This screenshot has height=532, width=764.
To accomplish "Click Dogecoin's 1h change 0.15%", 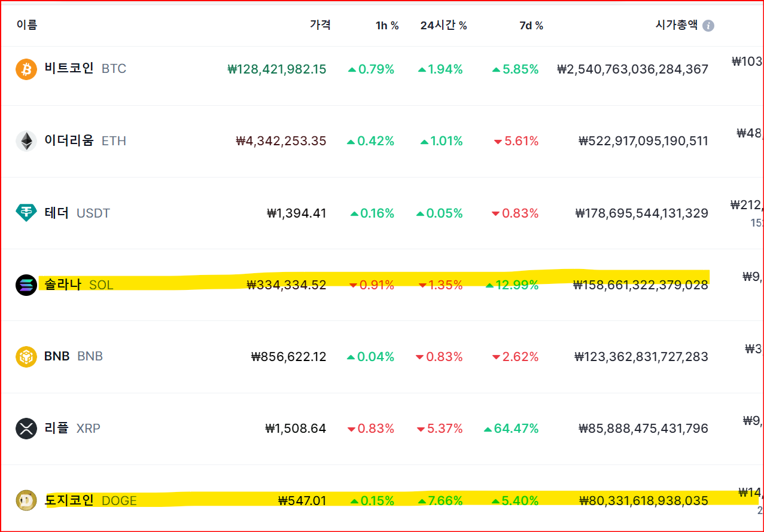I will 373,501.
